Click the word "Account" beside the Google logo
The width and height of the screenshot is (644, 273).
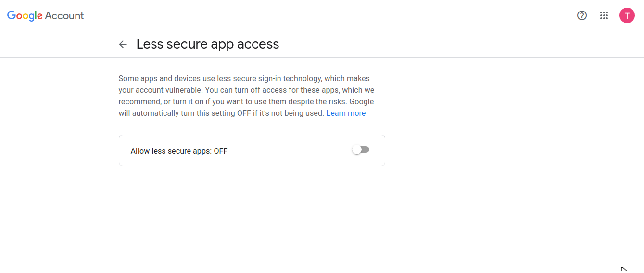64,15
